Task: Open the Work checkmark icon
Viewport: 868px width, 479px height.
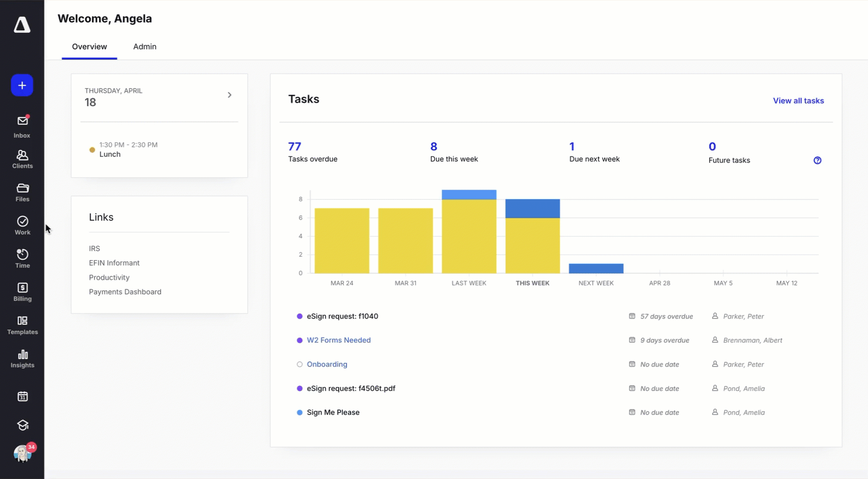Action: [22, 225]
